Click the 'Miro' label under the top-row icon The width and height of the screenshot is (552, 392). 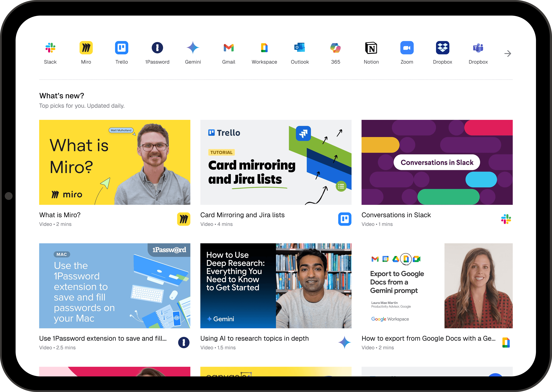(86, 62)
